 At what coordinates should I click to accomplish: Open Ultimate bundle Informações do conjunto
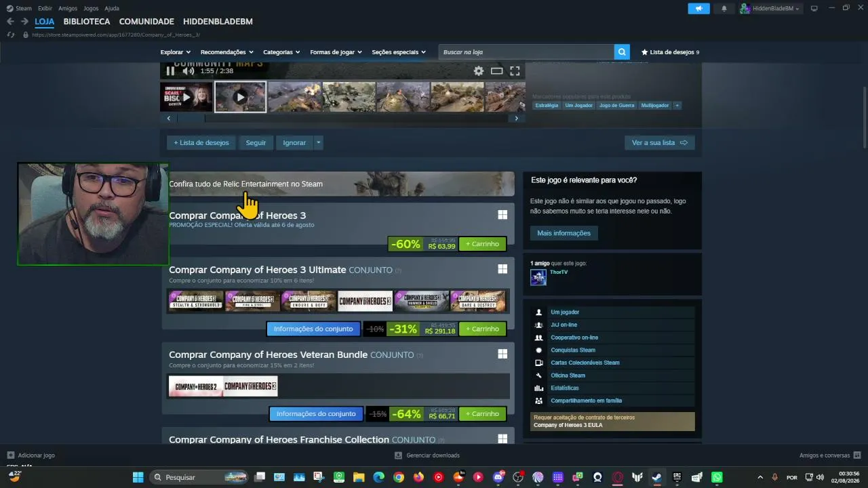tap(313, 329)
